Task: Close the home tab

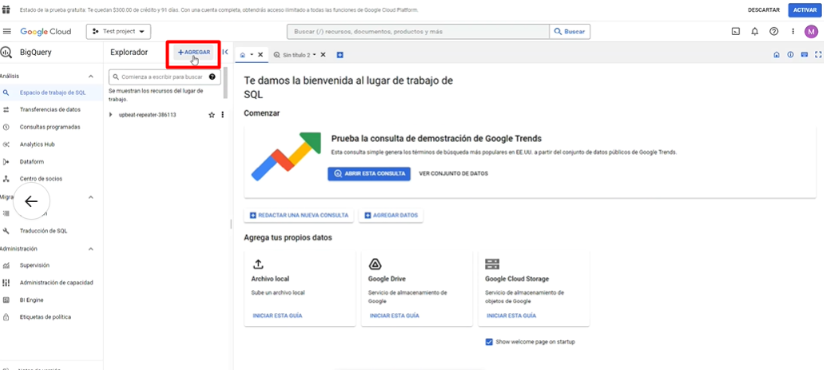Action: pos(260,55)
